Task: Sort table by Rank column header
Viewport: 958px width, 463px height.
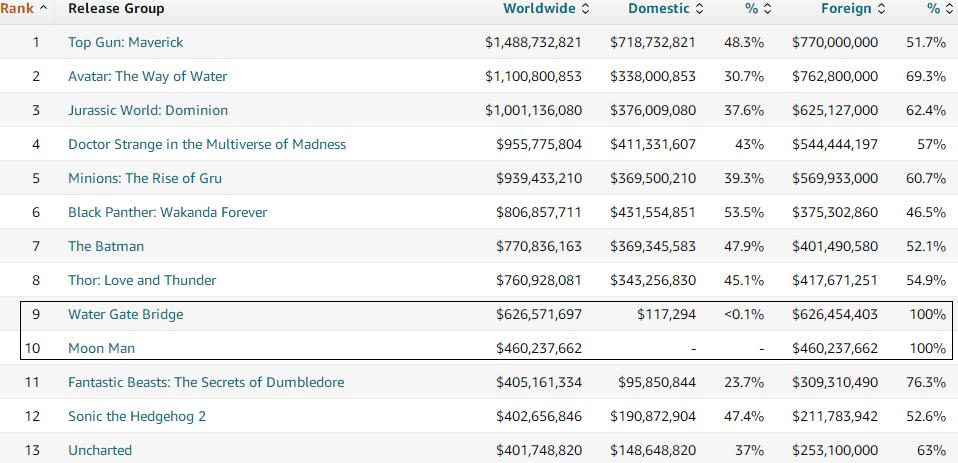Action: [x=22, y=9]
